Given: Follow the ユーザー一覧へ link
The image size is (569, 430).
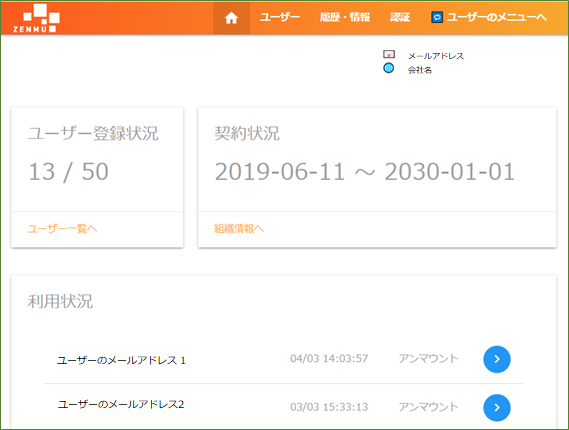Looking at the screenshot, I should [x=62, y=229].
